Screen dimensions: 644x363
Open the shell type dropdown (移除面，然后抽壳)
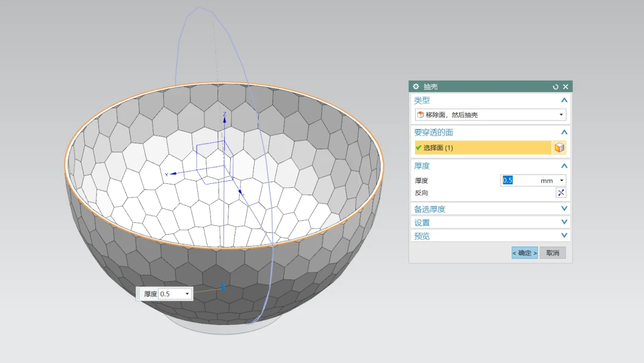(561, 115)
